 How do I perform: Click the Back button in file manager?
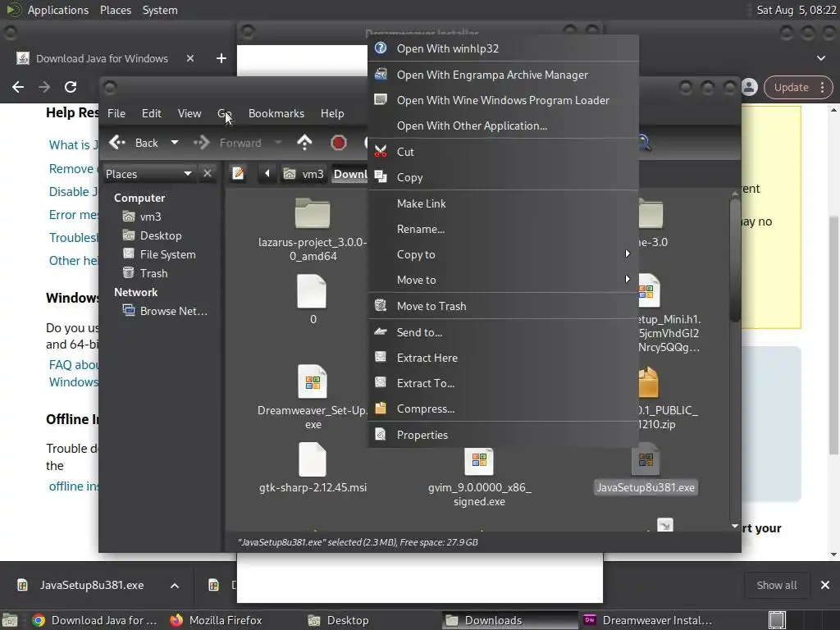point(134,143)
